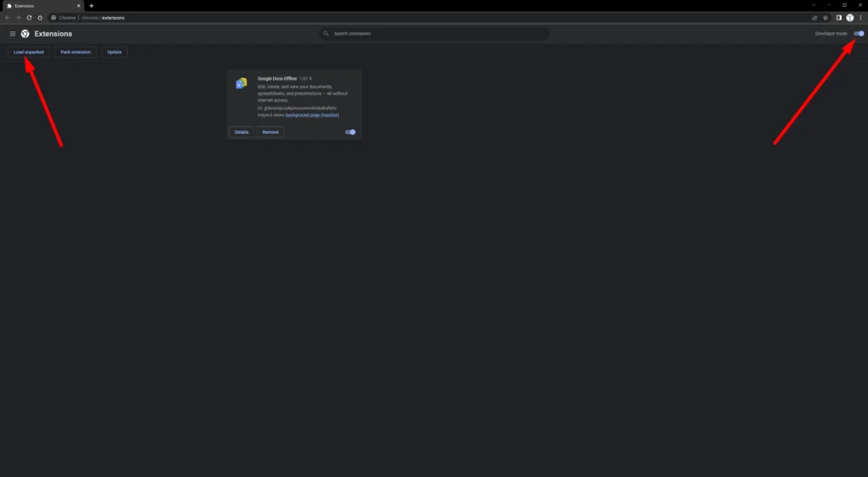The image size is (868, 477).
Task: Open the background page inspect link
Action: tap(312, 114)
